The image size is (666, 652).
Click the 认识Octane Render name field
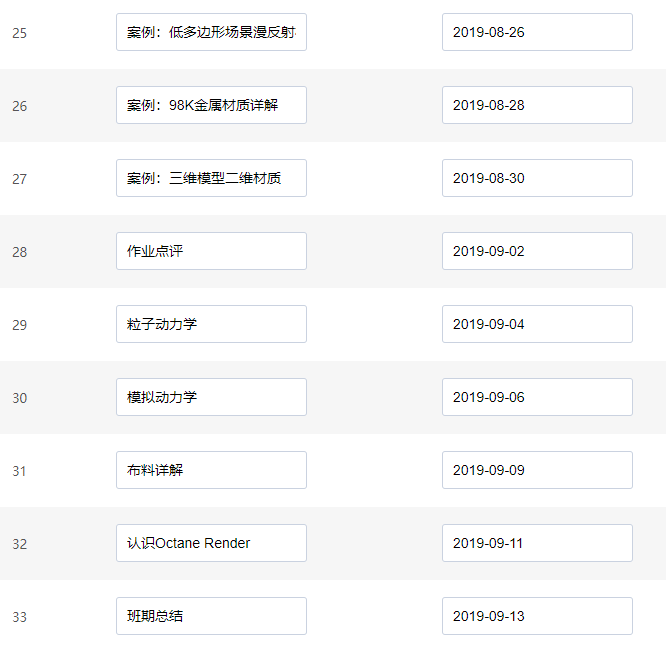[211, 543]
